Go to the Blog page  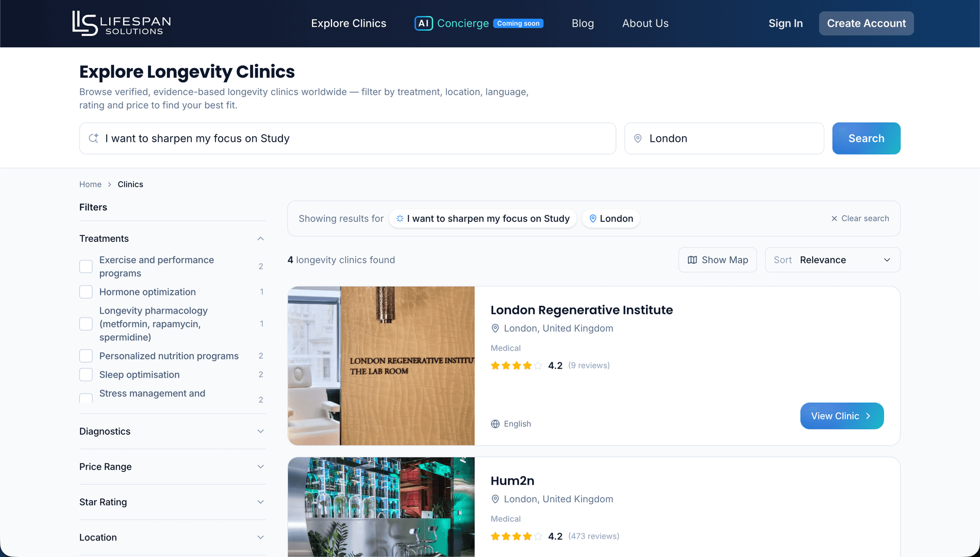point(583,23)
